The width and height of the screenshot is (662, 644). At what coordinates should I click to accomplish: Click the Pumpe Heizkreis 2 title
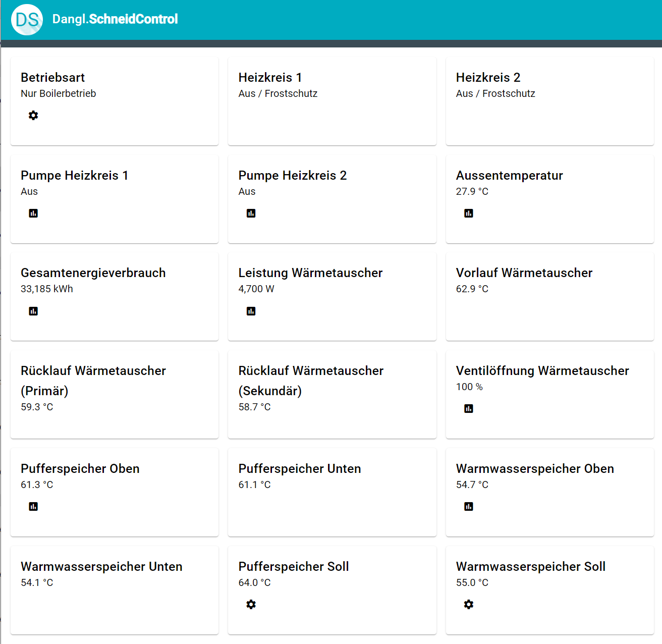coord(293,175)
